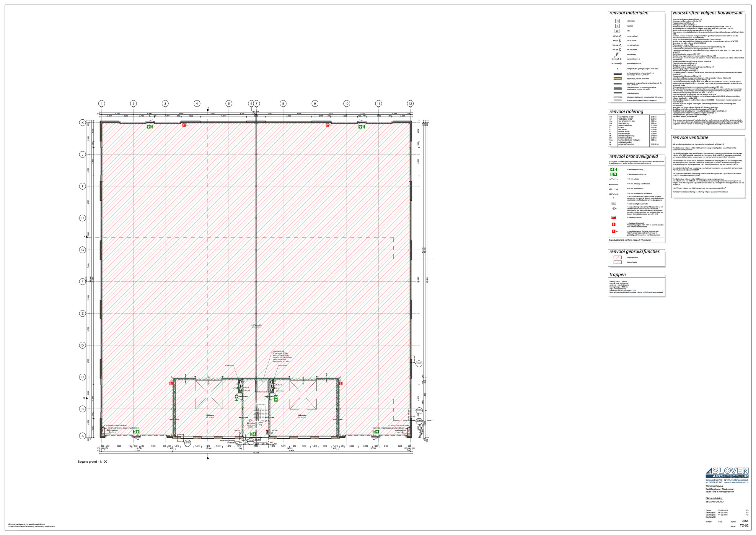Click 'BEGANE GROND' under Bladomschrijving
This screenshot has height=535, width=756.
[715, 502]
